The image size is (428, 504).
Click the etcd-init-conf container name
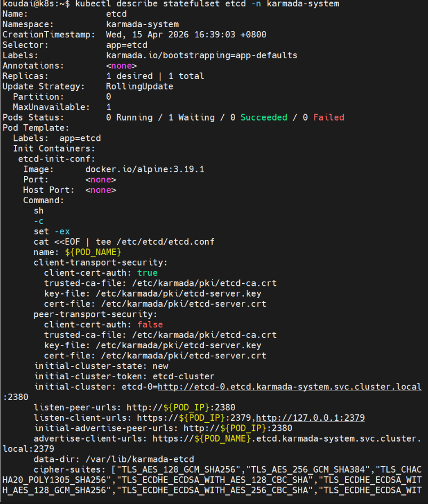pyautogui.click(x=56, y=159)
